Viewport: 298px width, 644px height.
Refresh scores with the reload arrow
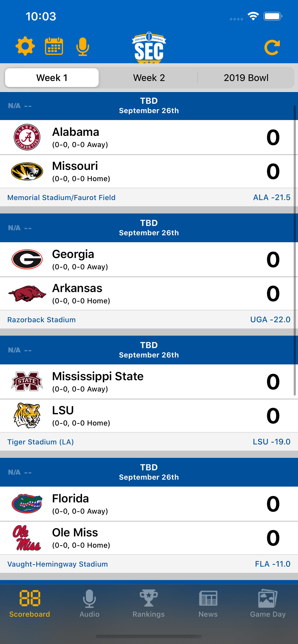tap(272, 47)
